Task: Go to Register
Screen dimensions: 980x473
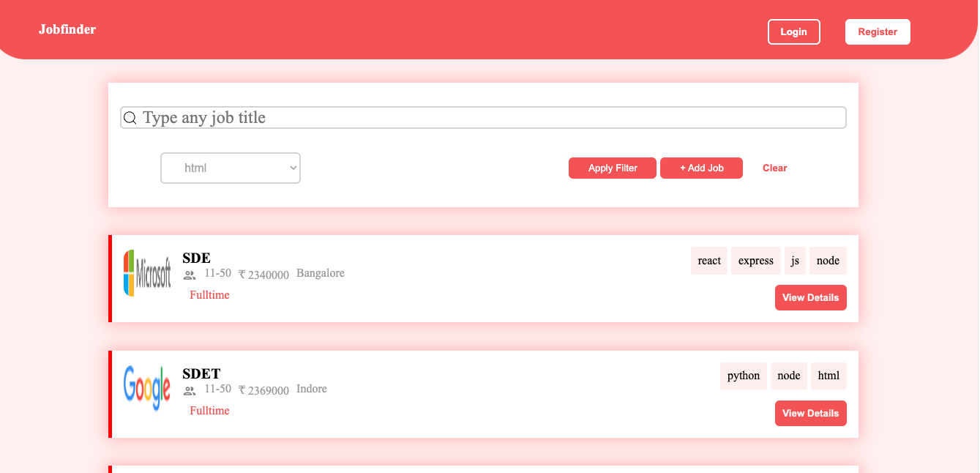Action: 878,31
